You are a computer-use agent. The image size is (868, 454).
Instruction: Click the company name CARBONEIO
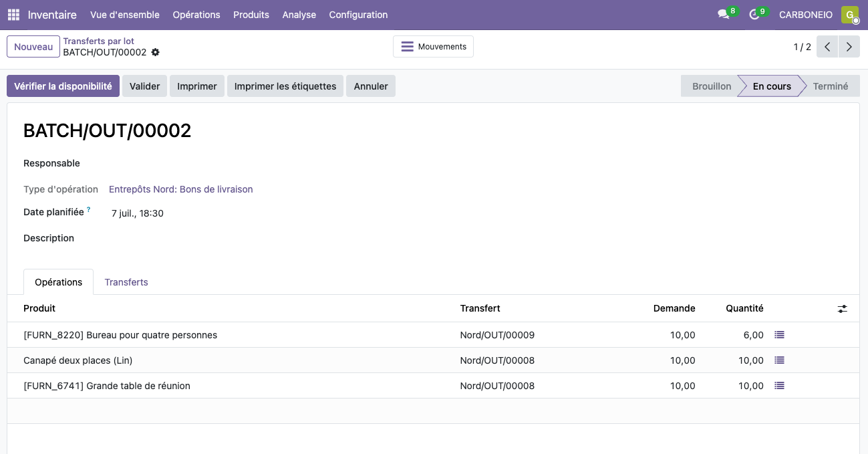point(806,15)
